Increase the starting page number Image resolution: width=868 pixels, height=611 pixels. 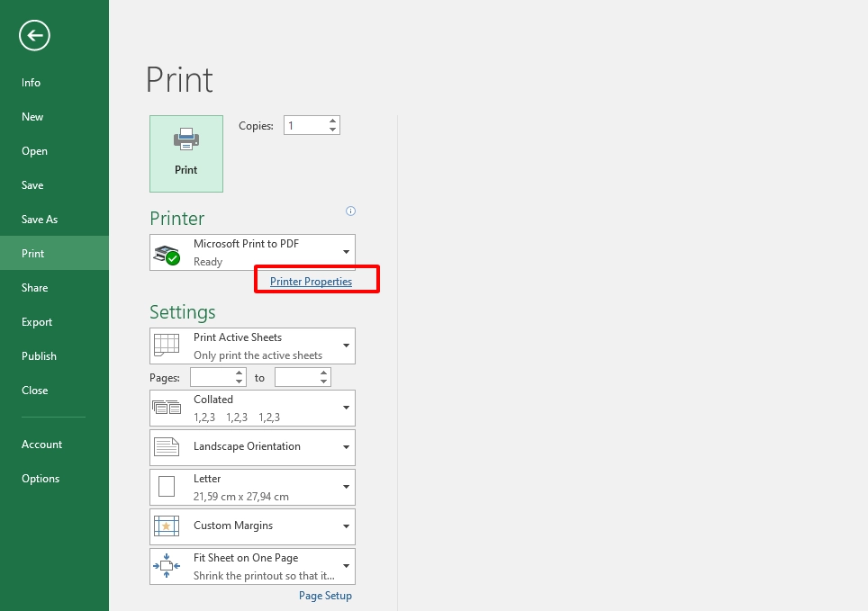tap(240, 373)
